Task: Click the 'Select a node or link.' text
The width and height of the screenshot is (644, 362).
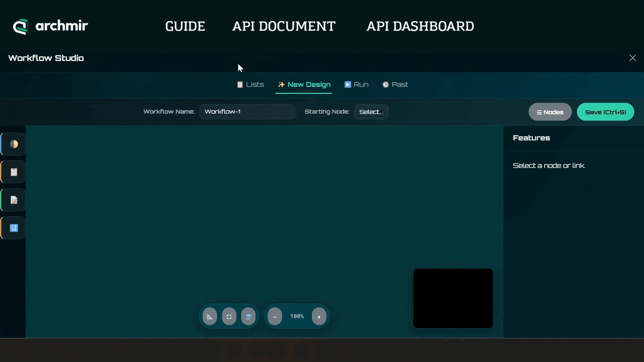Action: [x=549, y=166]
